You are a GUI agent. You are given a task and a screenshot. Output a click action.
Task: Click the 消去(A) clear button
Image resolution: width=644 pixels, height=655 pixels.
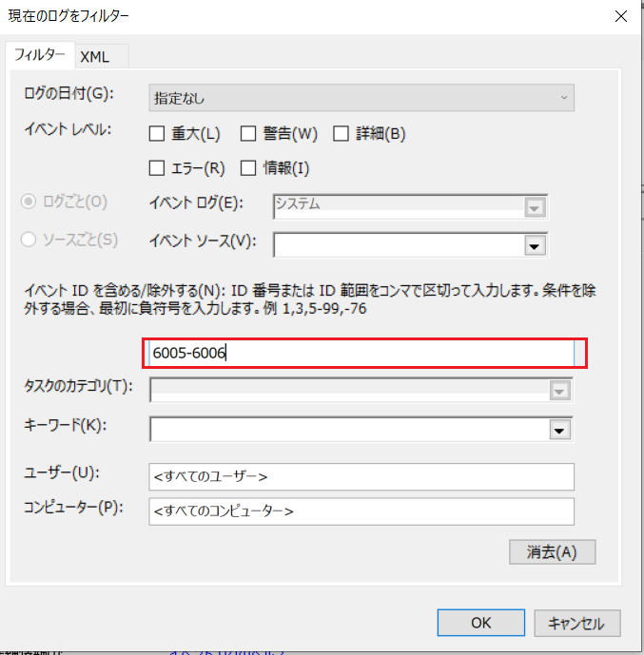(x=552, y=552)
